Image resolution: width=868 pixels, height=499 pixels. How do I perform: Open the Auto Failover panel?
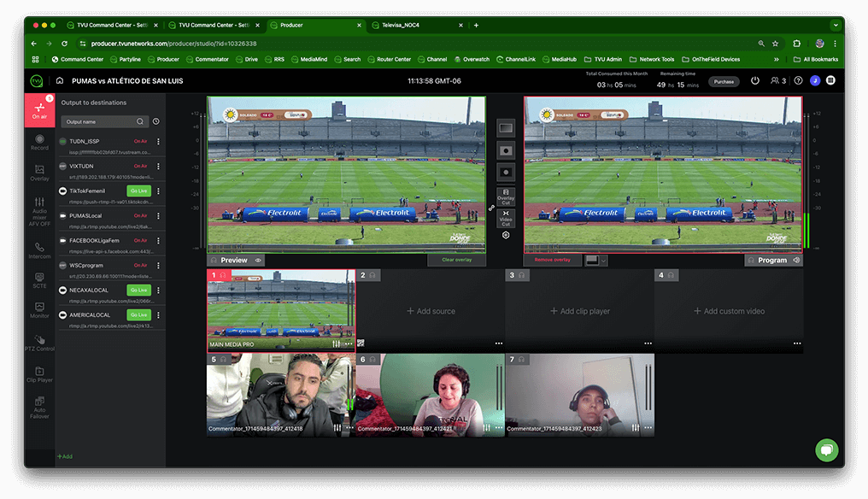[39, 408]
